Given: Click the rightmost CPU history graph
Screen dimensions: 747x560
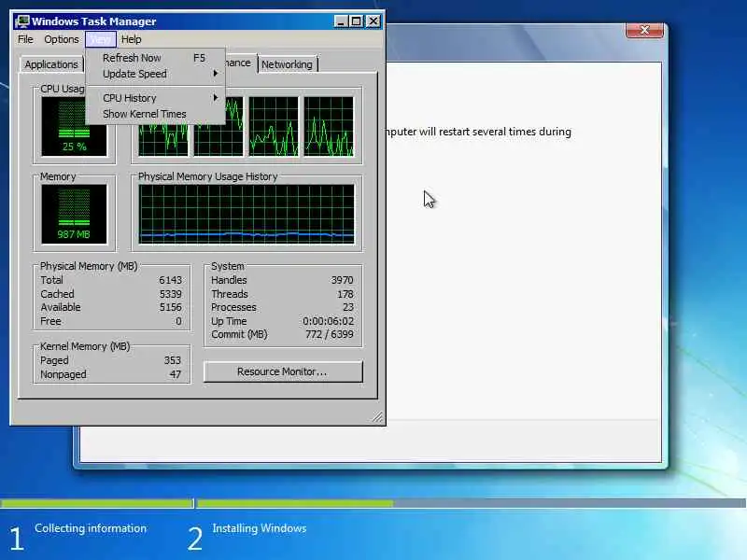Looking at the screenshot, I should [x=329, y=127].
